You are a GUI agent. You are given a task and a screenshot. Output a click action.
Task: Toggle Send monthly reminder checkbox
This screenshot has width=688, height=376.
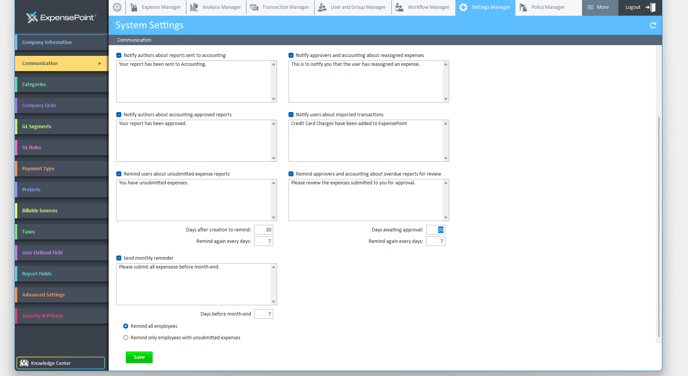click(119, 258)
